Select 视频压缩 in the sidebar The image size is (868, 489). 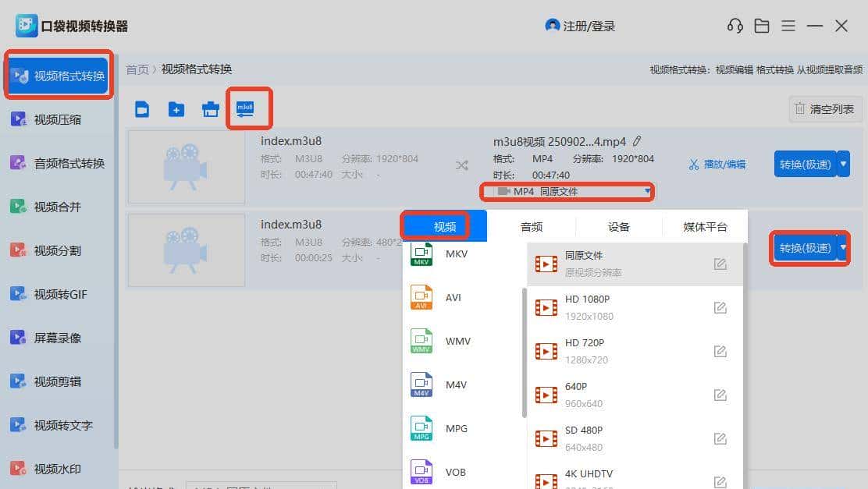(55, 119)
